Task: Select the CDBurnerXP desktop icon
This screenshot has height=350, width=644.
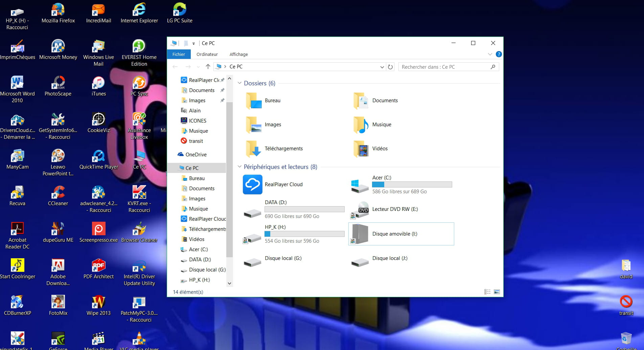Action: (17, 306)
